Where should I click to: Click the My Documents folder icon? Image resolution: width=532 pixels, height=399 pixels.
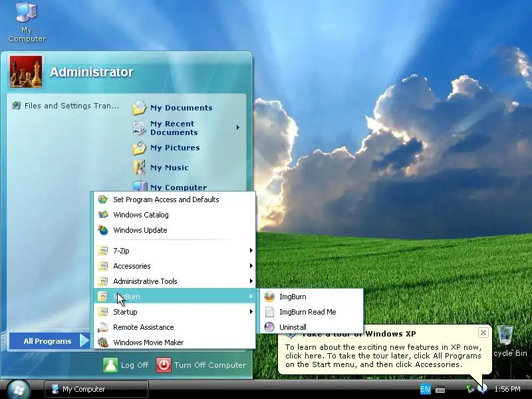click(139, 108)
